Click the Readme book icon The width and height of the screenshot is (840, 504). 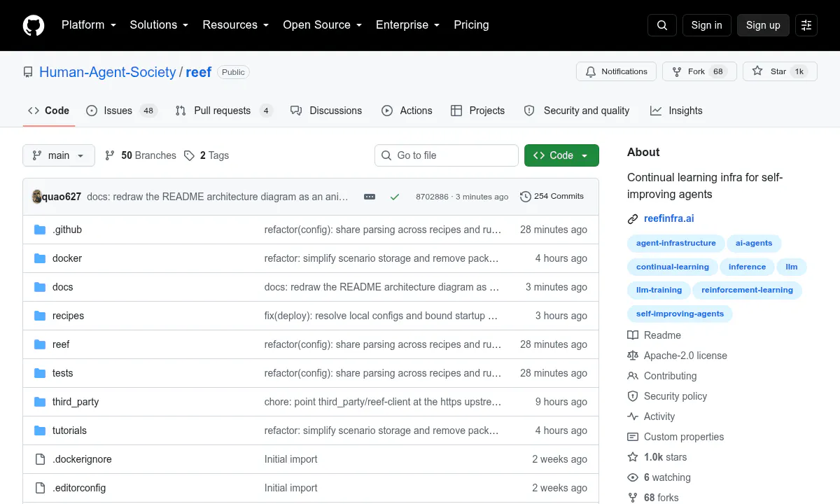click(633, 335)
